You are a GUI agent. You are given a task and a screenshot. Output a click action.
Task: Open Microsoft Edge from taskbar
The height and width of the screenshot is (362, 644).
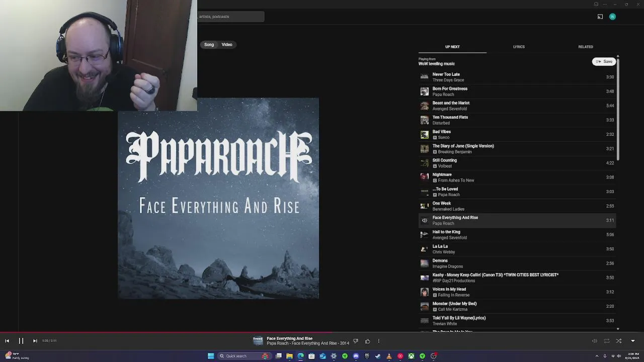(x=300, y=356)
